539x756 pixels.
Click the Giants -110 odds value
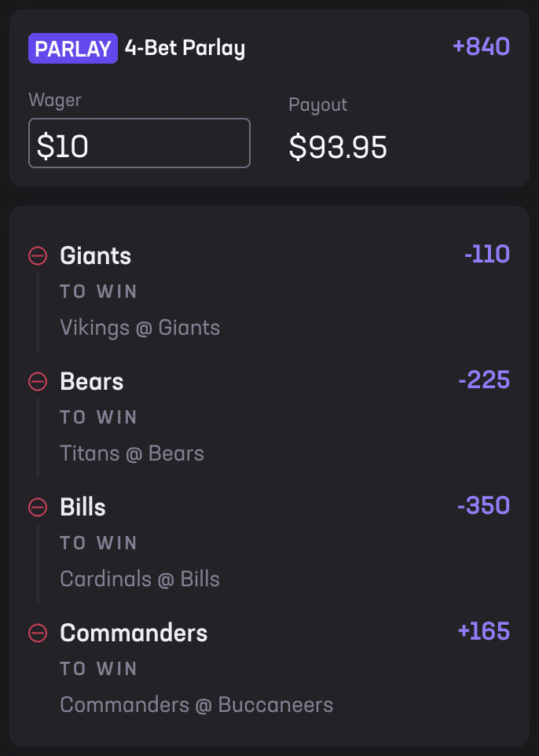click(x=486, y=254)
